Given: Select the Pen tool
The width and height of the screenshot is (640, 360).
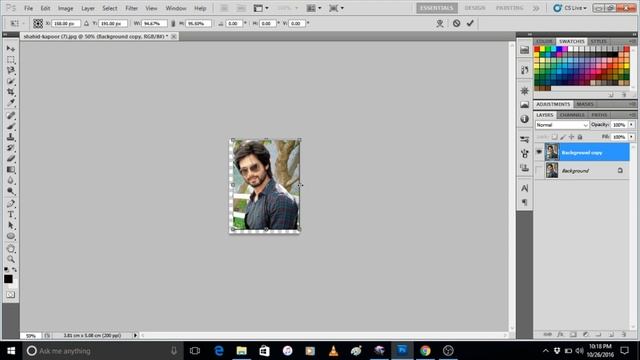Looking at the screenshot, I should (11, 204).
